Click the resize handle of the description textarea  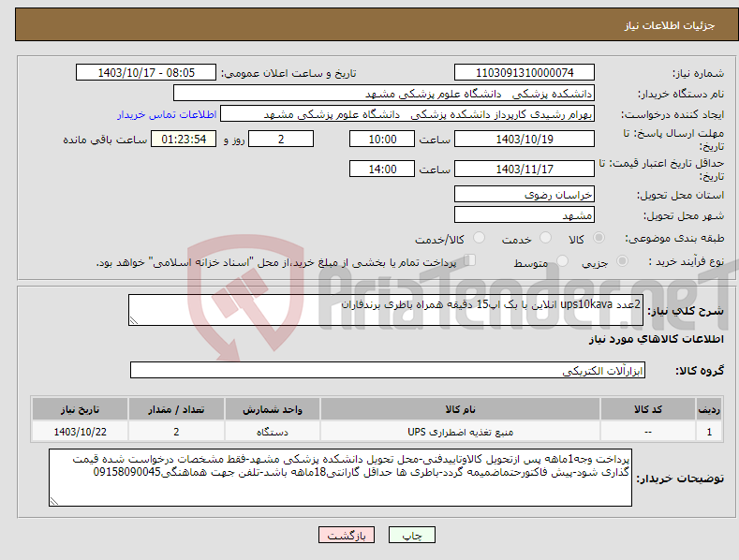134,320
